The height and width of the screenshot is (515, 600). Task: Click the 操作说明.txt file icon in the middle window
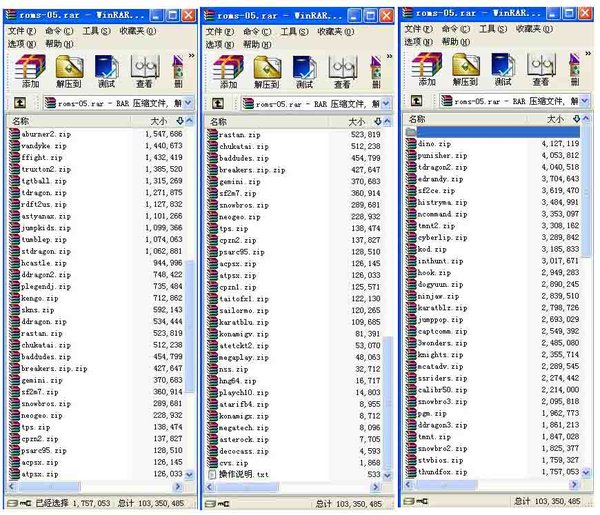coord(212,474)
